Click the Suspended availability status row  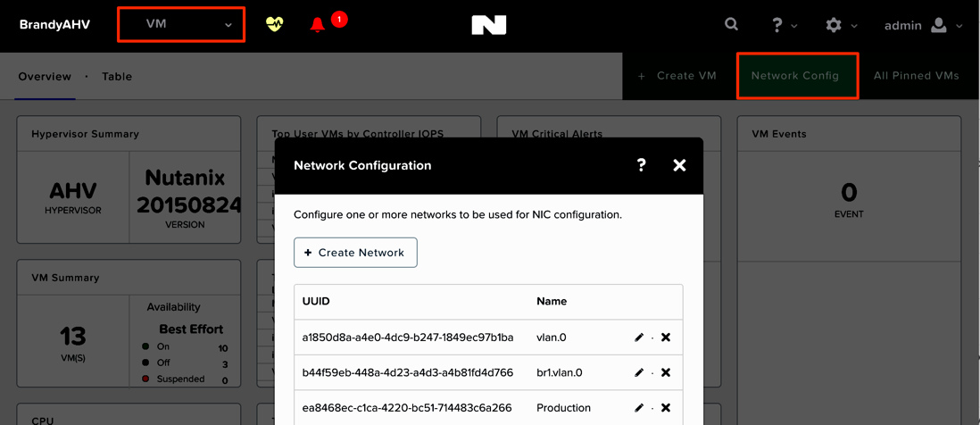[185, 379]
